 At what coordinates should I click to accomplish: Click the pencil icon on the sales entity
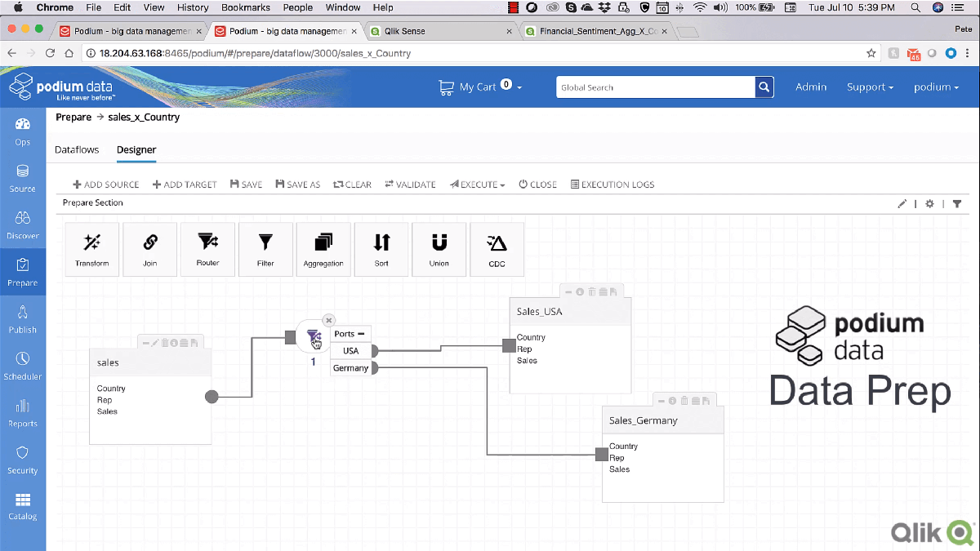(x=155, y=343)
